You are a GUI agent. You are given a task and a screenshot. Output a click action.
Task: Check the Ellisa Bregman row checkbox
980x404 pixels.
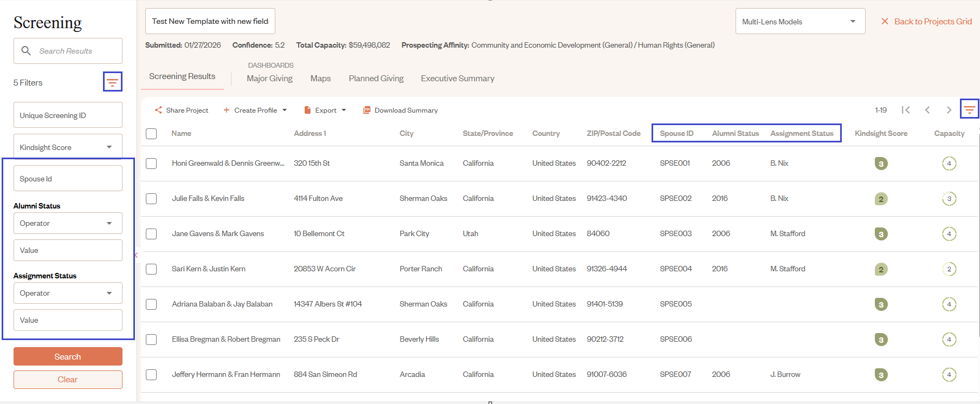[151, 340]
